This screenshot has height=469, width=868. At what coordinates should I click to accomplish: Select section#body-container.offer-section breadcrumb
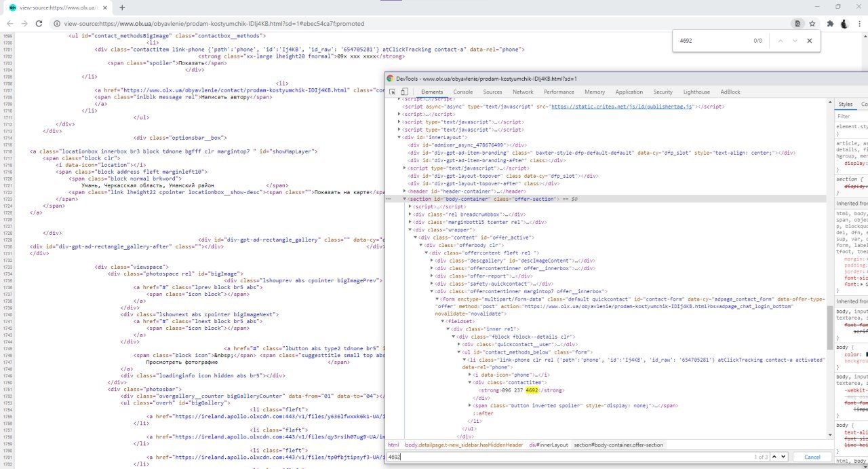(x=619, y=445)
